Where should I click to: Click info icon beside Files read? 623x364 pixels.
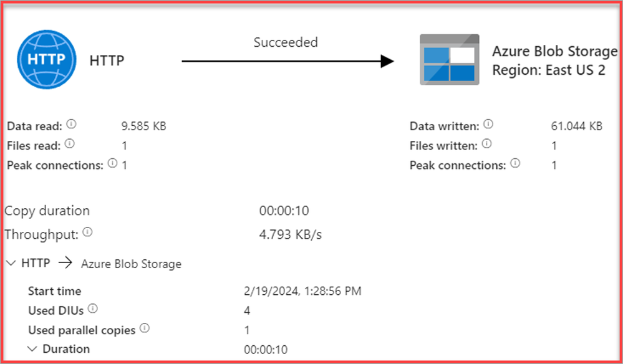coord(69,144)
